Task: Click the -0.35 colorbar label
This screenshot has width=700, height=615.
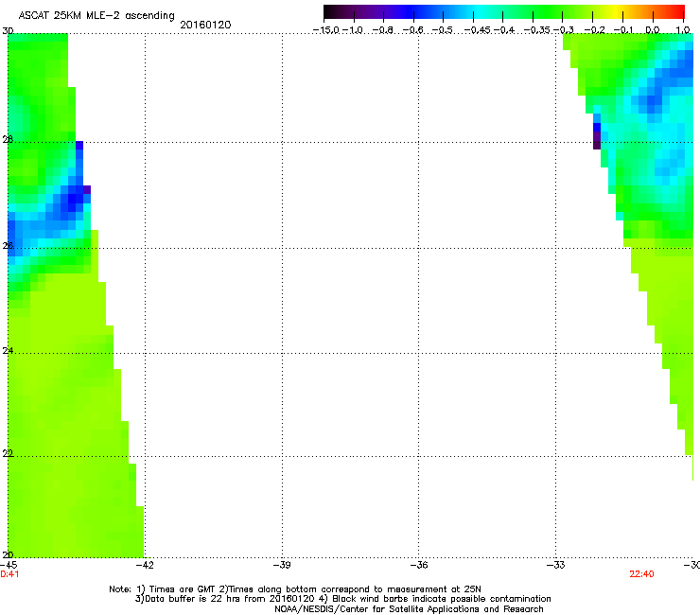Action: [x=536, y=30]
